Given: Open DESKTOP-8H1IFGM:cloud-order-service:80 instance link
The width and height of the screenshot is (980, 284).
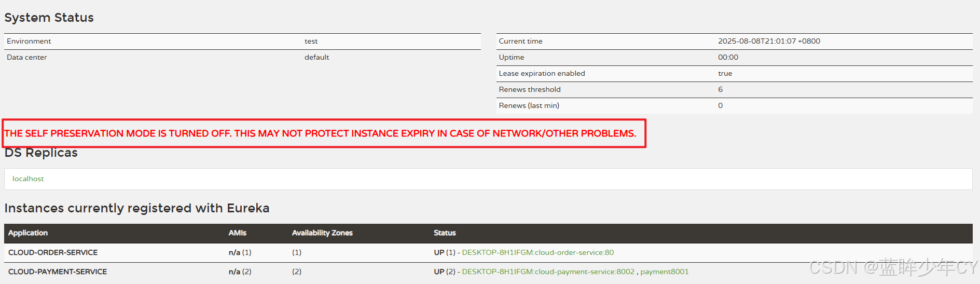Looking at the screenshot, I should tap(538, 252).
